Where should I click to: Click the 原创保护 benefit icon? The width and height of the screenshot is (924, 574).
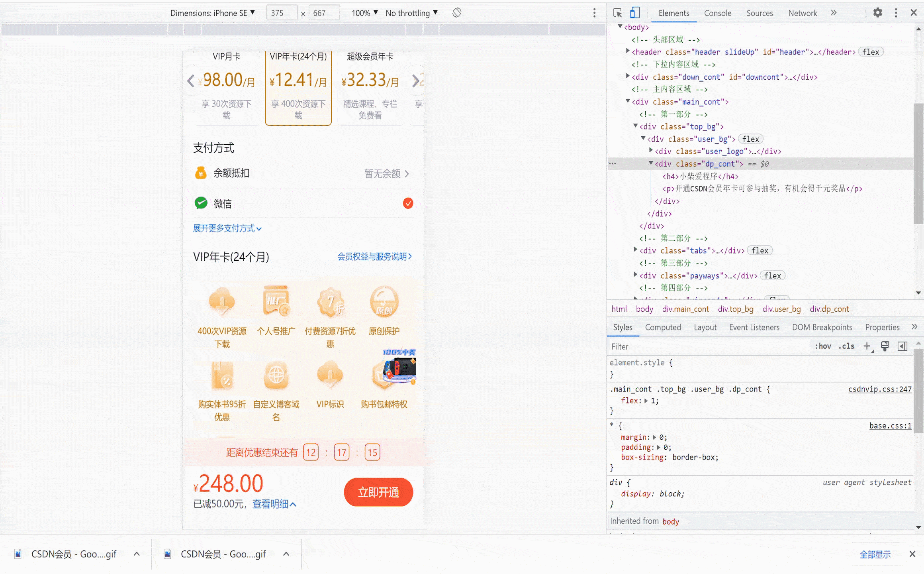pos(384,301)
